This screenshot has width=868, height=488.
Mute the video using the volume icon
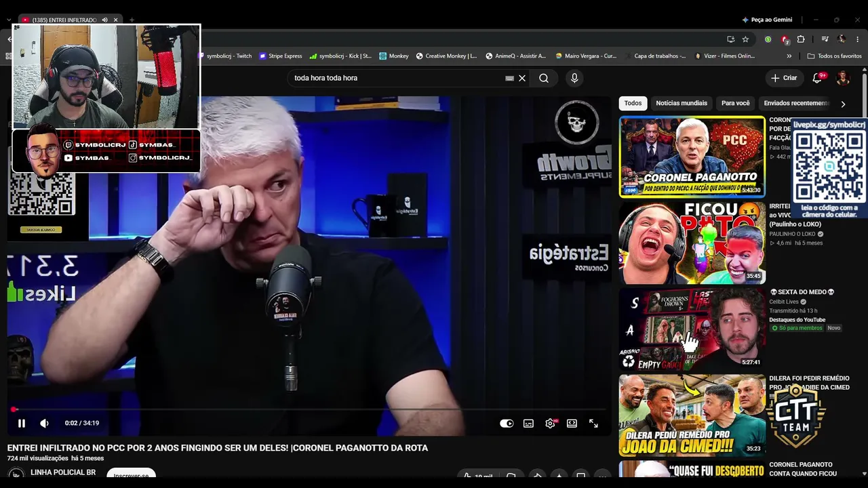pos(45,424)
